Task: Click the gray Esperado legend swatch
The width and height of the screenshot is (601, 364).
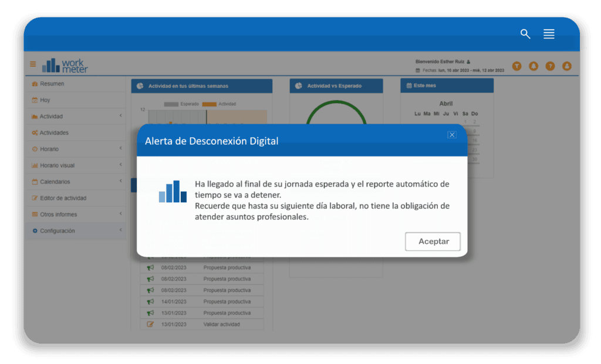Action: [171, 104]
